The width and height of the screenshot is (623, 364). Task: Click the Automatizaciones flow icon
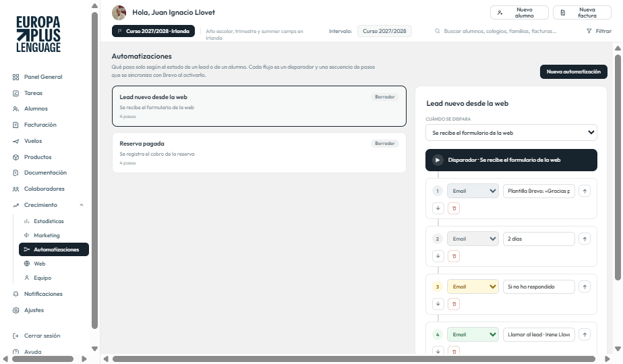pyautogui.click(x=26, y=249)
